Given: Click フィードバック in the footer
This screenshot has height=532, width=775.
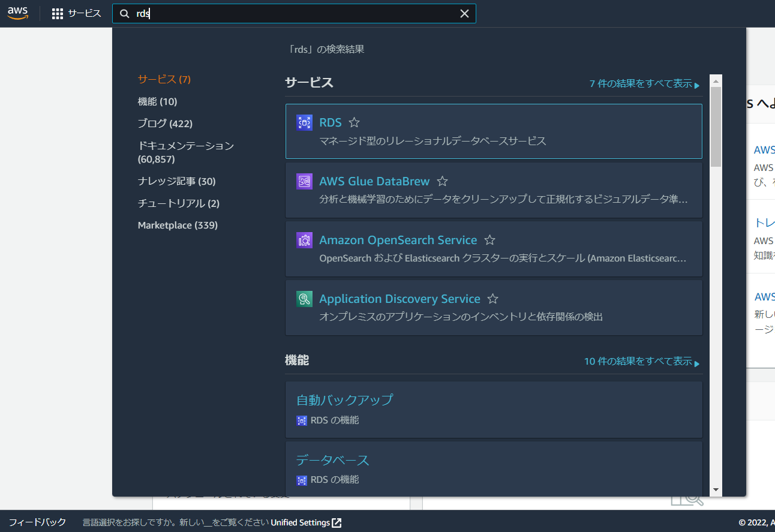Looking at the screenshot, I should tap(37, 522).
